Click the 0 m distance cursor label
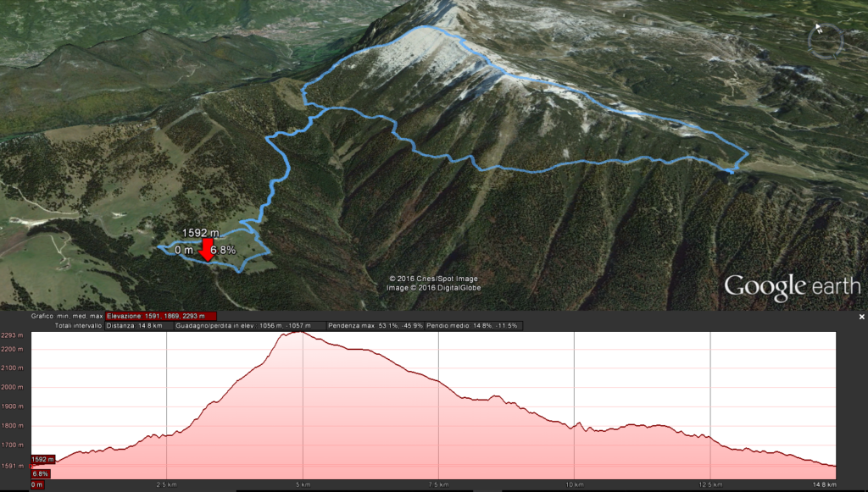 point(36,485)
